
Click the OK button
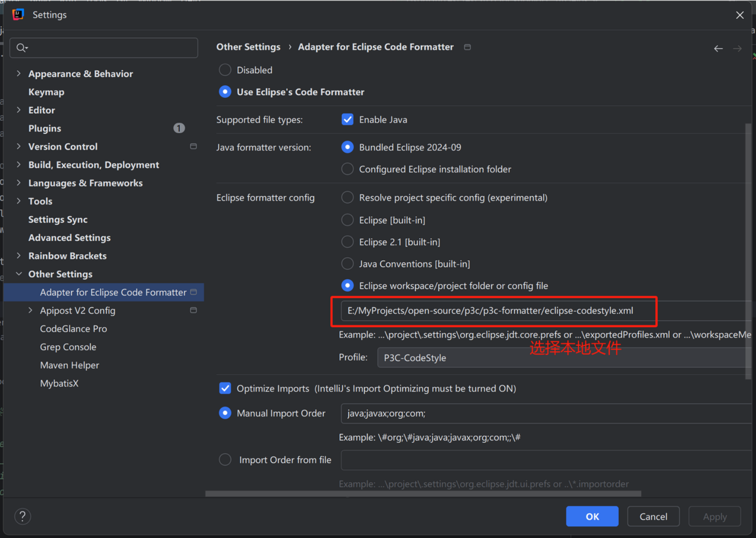click(x=592, y=517)
